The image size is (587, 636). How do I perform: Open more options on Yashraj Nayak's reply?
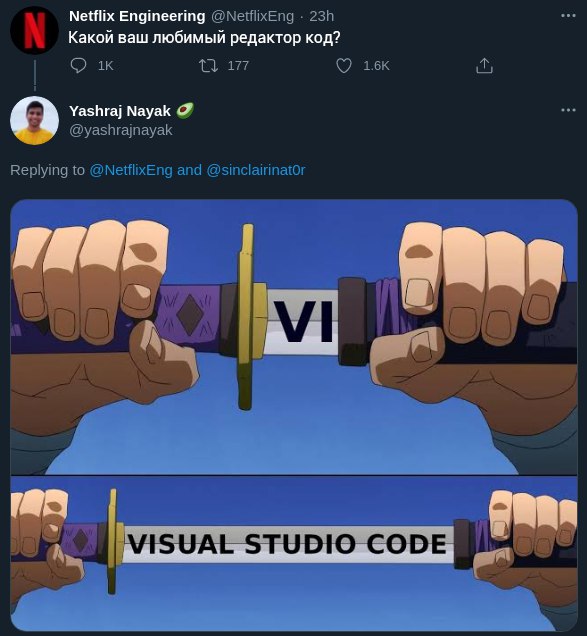(x=568, y=110)
